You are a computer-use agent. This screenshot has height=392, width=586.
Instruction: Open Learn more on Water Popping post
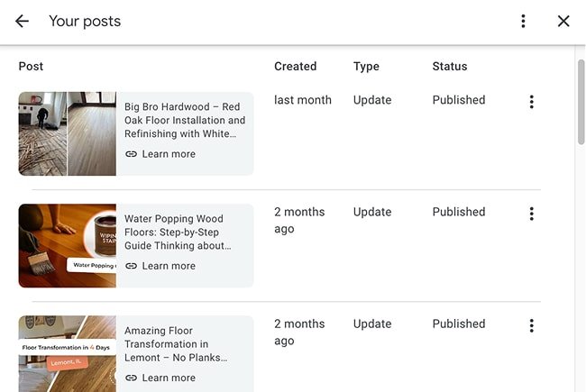(x=169, y=266)
